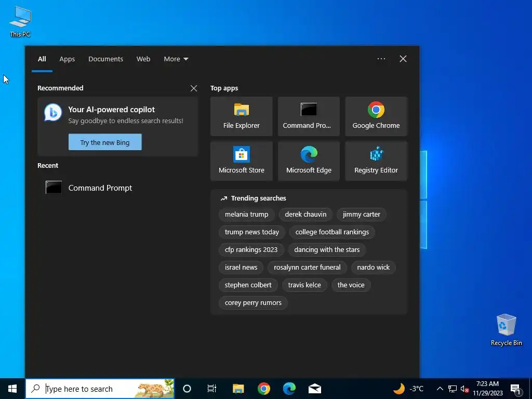Viewport: 532px width, 399px height.
Task: Open the weather widget showing -3°C
Action: pos(408,389)
